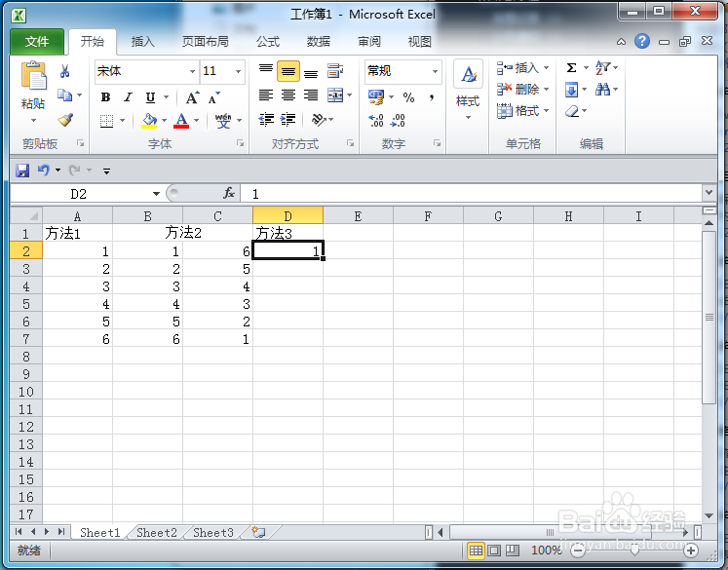This screenshot has width=728, height=570.
Task: Apply yellow fill color bucket
Action: pos(149,121)
